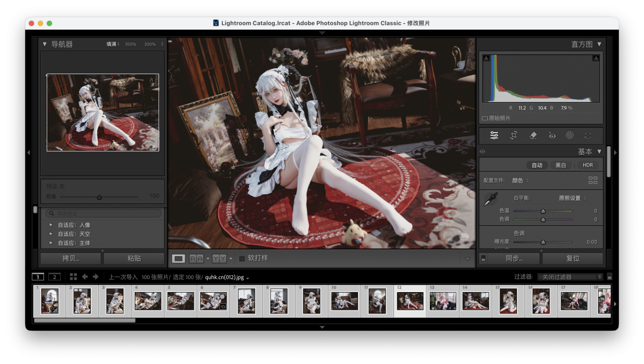This screenshot has height=364, width=644.
Task: Switch to grid view in filmstrip bar
Action: coord(74,276)
